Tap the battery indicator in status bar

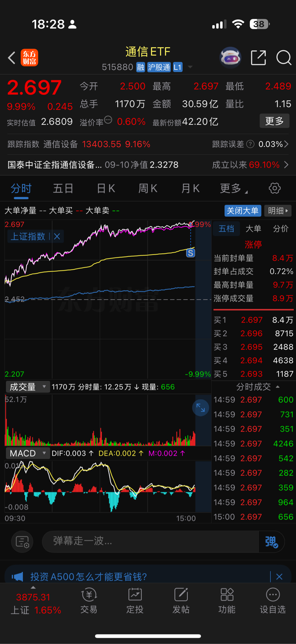coord(260,24)
